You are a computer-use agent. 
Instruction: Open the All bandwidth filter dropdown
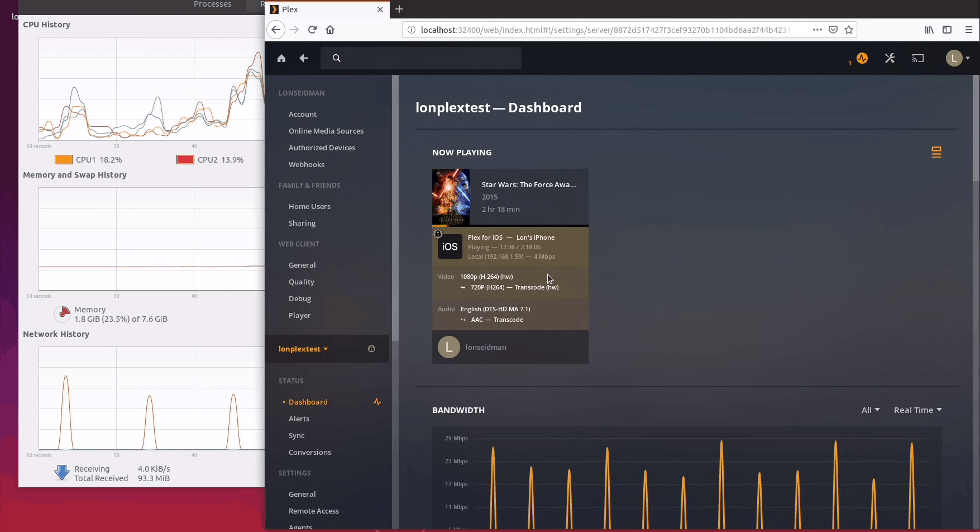[870, 410]
